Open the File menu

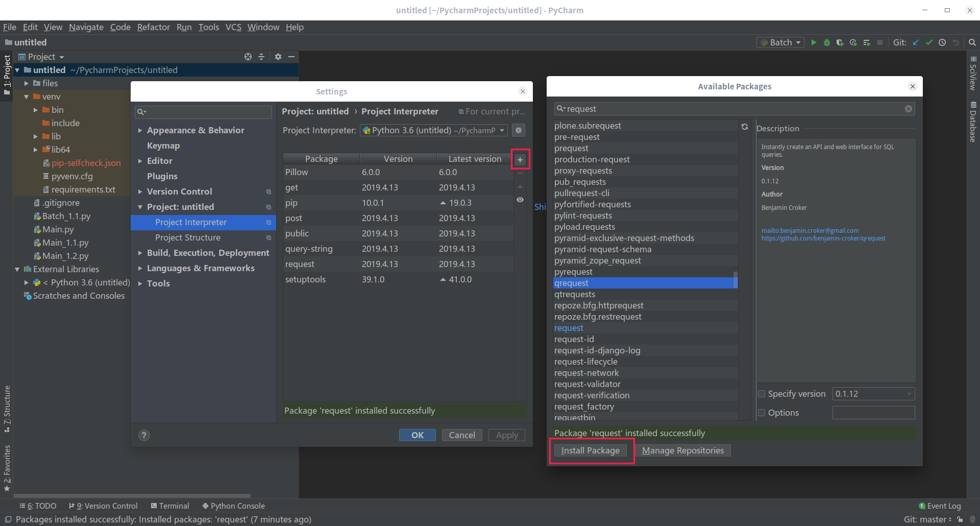coord(10,27)
